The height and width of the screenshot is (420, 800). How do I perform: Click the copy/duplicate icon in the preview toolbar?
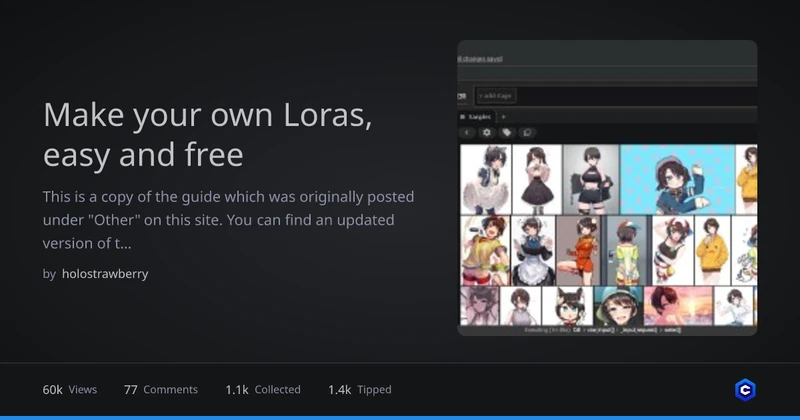pos(527,133)
